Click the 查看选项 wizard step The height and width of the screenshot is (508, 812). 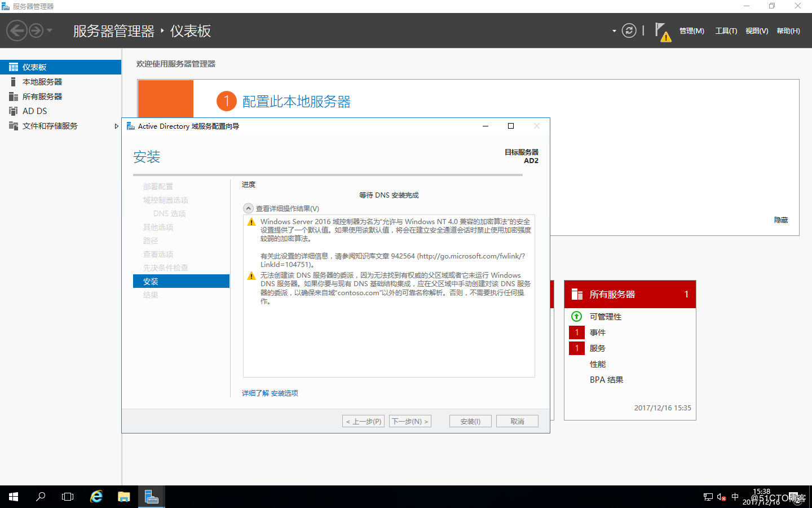[x=158, y=254]
